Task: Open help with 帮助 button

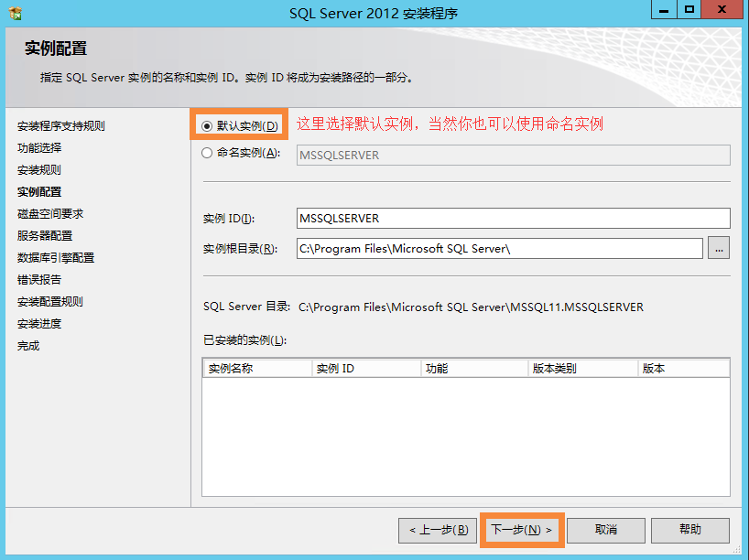Action: (689, 530)
